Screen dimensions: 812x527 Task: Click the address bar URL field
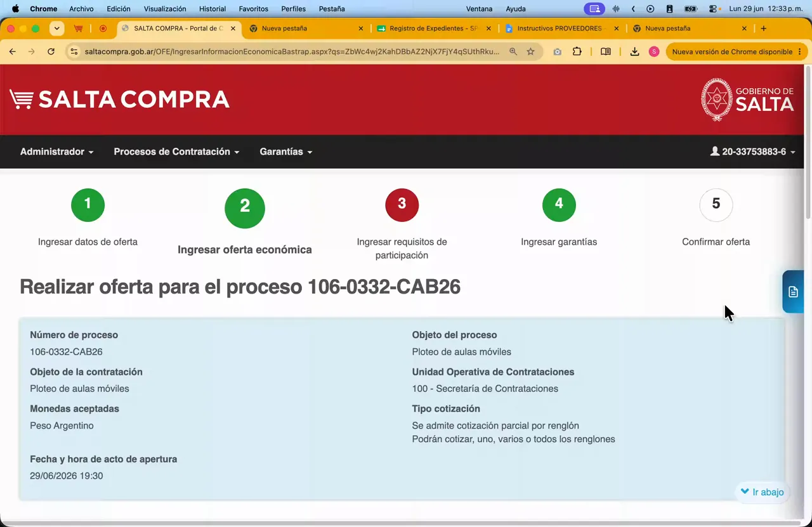(292, 51)
